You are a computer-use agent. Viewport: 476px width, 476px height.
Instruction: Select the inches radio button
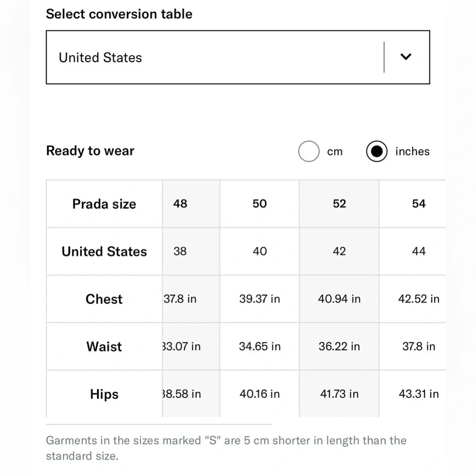coord(377,151)
